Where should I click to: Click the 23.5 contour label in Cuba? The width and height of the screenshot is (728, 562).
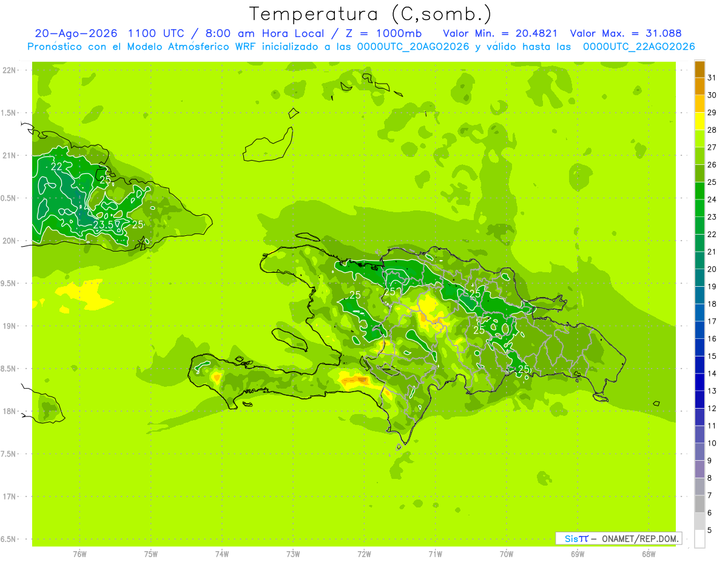[x=104, y=224]
